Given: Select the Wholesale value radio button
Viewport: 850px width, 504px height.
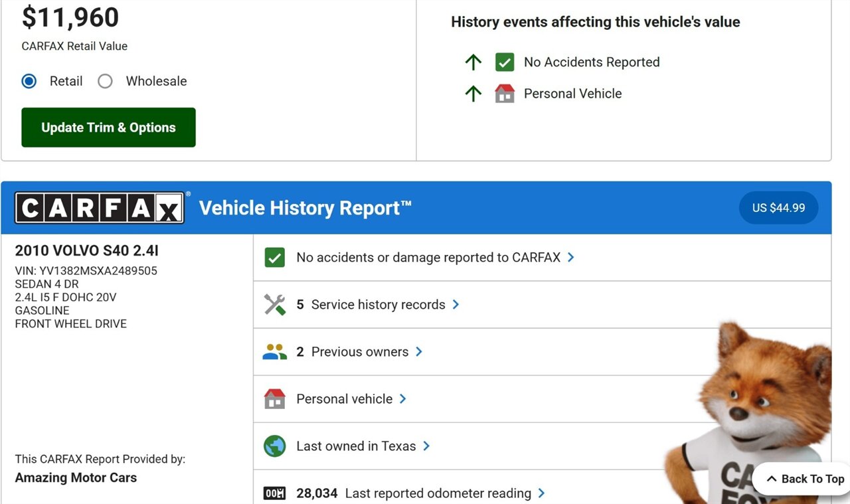Looking at the screenshot, I should point(105,81).
